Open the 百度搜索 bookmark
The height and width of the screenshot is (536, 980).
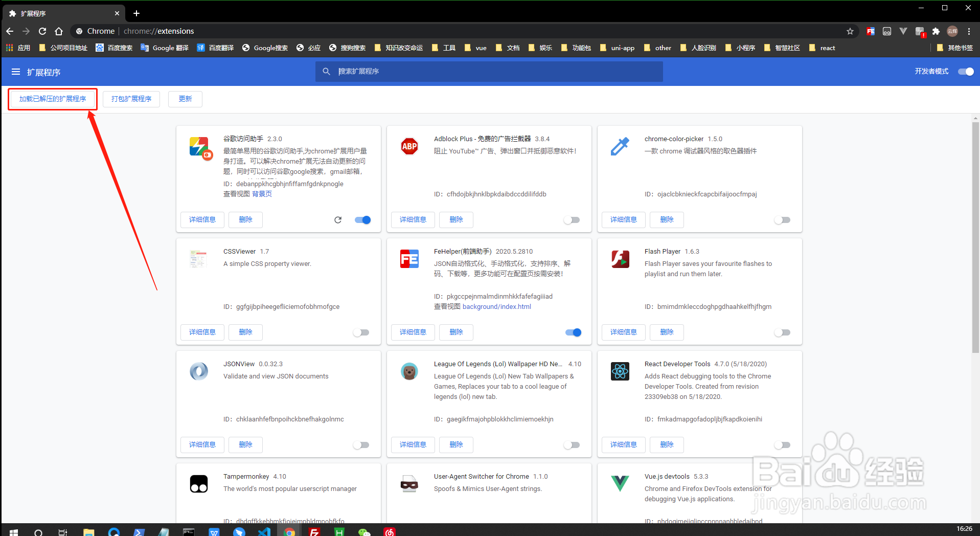(114, 48)
